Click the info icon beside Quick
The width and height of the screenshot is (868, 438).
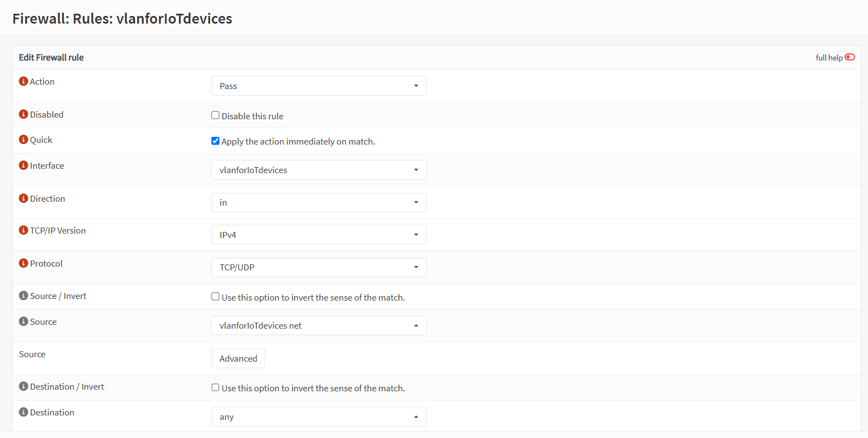pyautogui.click(x=23, y=140)
